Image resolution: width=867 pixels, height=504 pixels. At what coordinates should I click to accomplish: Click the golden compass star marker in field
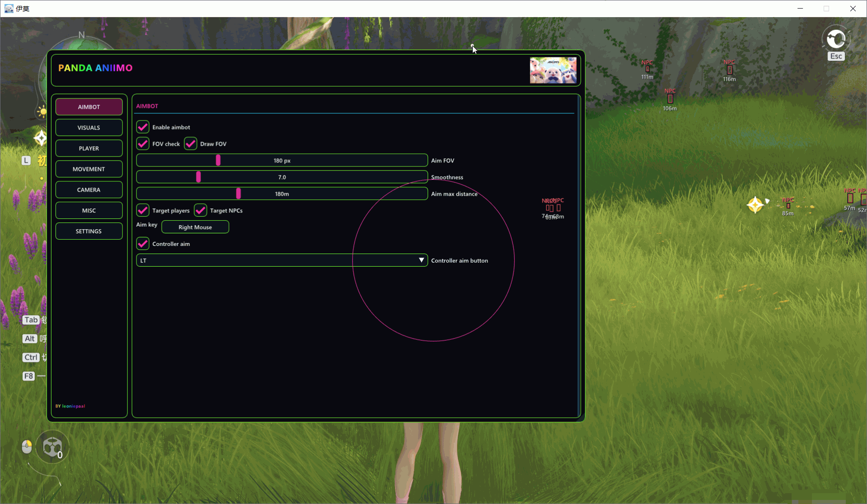755,205
